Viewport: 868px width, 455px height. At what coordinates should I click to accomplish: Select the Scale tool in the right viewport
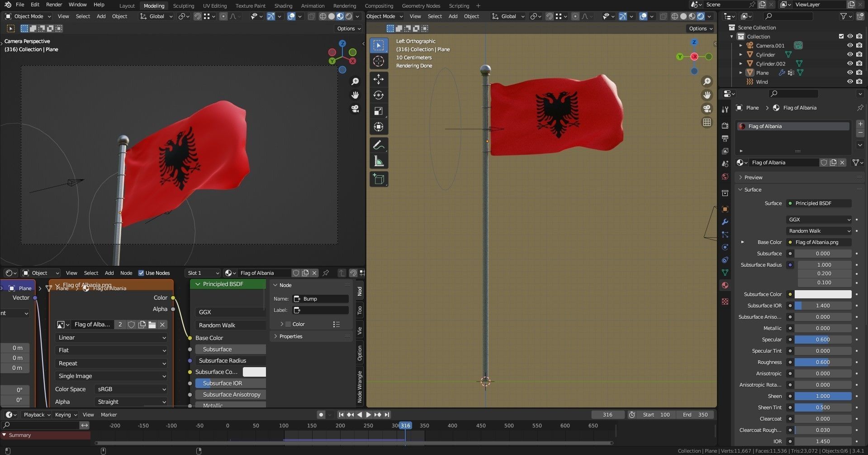(379, 111)
